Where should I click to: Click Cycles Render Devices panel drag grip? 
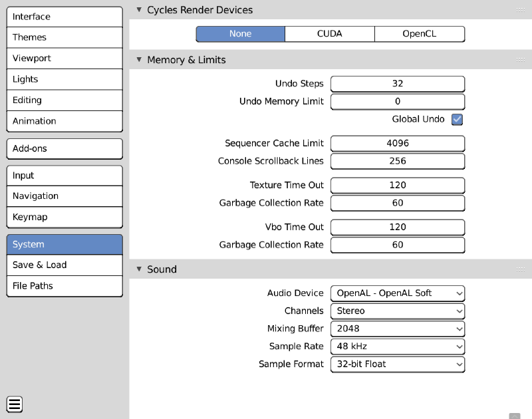(521, 10)
